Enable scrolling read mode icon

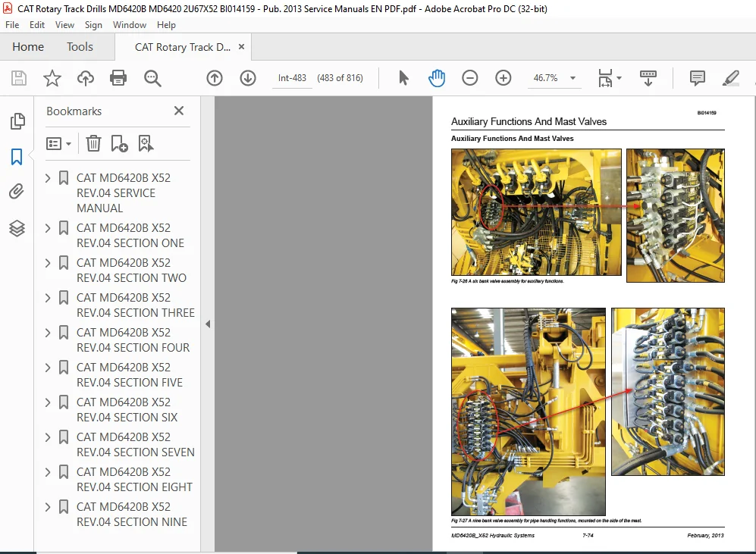[x=648, y=78]
